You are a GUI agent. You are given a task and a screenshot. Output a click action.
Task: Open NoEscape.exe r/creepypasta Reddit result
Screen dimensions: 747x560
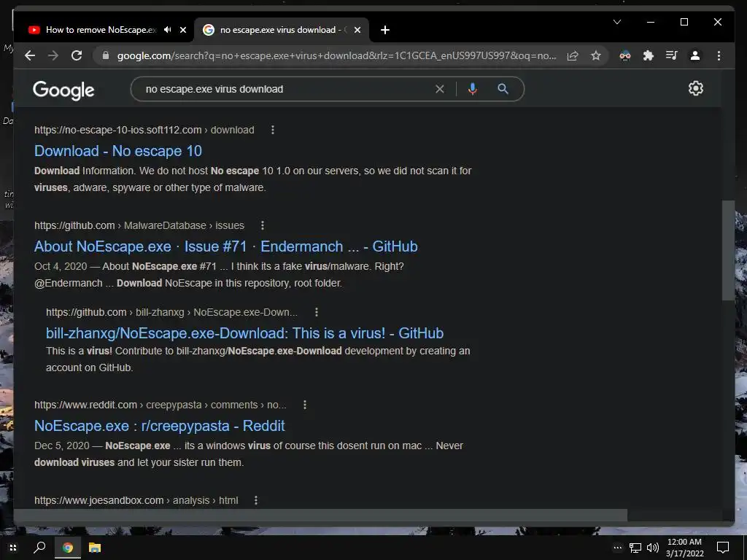pyautogui.click(x=160, y=426)
